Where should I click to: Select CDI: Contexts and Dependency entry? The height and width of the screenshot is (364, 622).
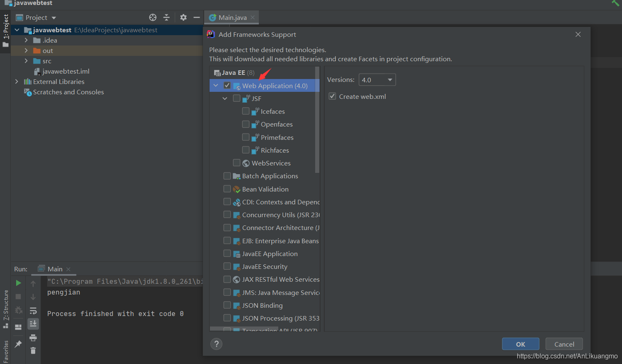point(281,202)
